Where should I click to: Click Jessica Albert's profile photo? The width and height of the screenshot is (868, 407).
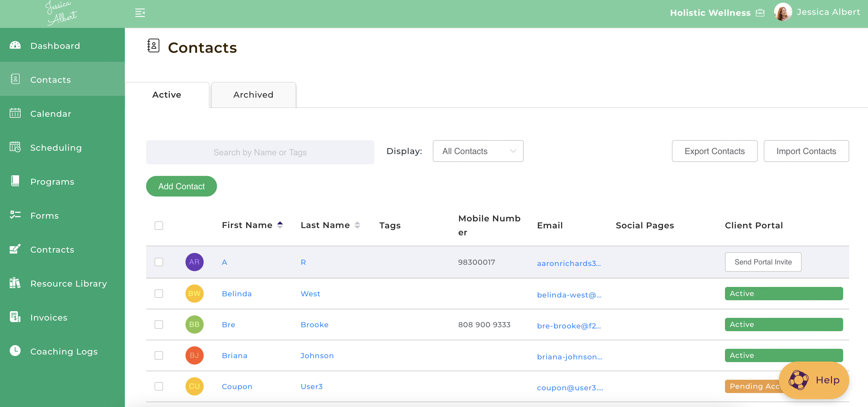tap(783, 12)
